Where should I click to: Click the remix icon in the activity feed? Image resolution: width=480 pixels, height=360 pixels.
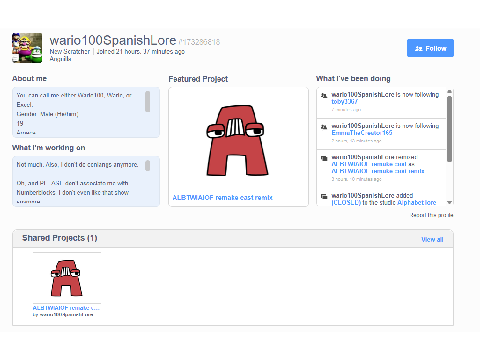[324, 158]
